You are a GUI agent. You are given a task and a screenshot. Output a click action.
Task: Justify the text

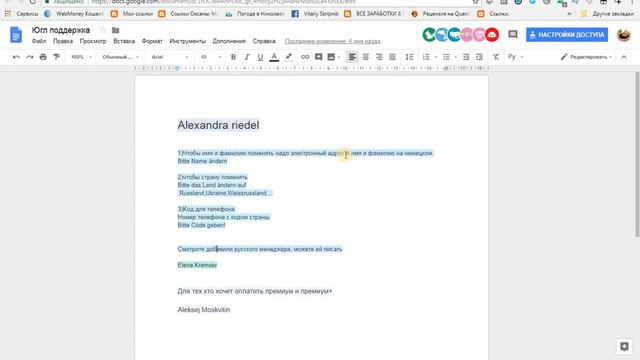pyautogui.click(x=392, y=57)
